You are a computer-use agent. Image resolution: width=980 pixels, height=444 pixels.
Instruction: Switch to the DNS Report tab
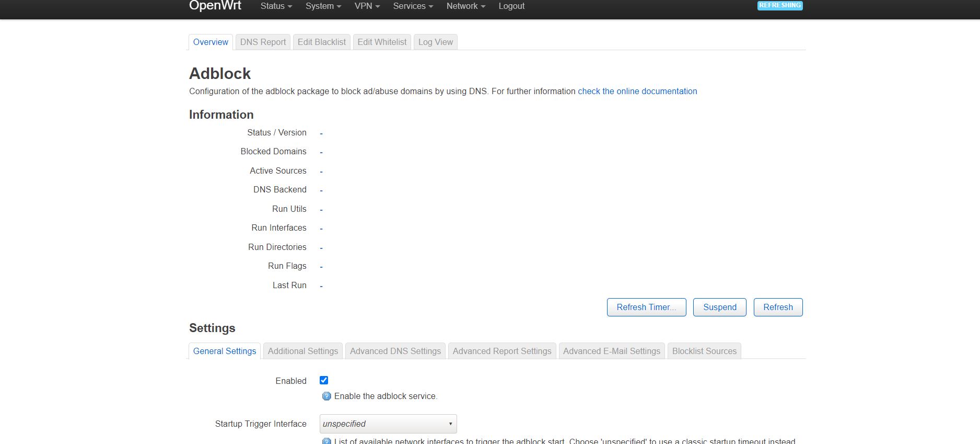pos(263,42)
